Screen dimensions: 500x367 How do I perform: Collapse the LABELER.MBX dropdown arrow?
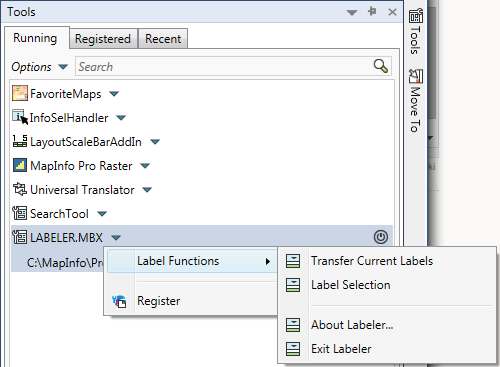[116, 238]
